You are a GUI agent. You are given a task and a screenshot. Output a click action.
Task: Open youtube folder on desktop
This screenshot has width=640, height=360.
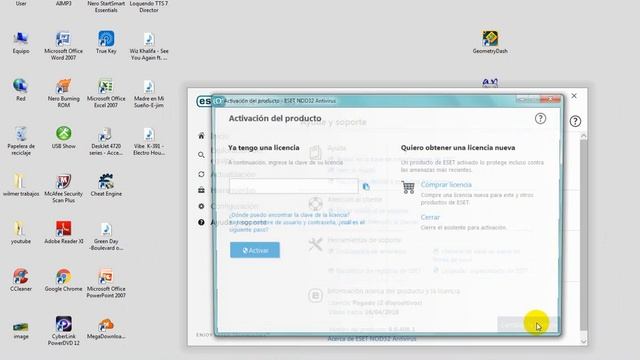pos(20,233)
